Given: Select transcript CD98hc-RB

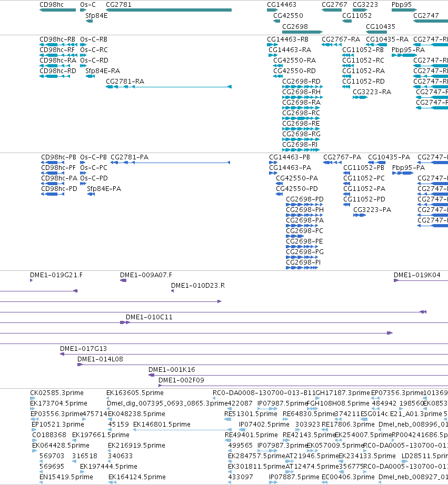Looking at the screenshot, I should click(58, 45).
